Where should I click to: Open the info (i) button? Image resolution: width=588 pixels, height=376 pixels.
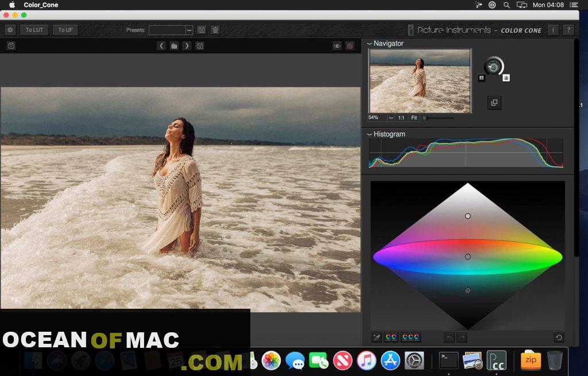(553, 30)
